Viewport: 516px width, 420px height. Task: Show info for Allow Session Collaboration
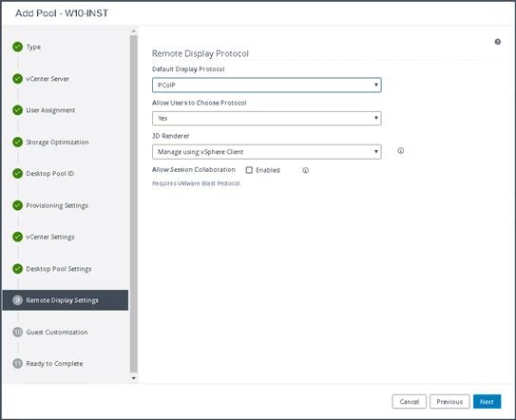(x=305, y=170)
